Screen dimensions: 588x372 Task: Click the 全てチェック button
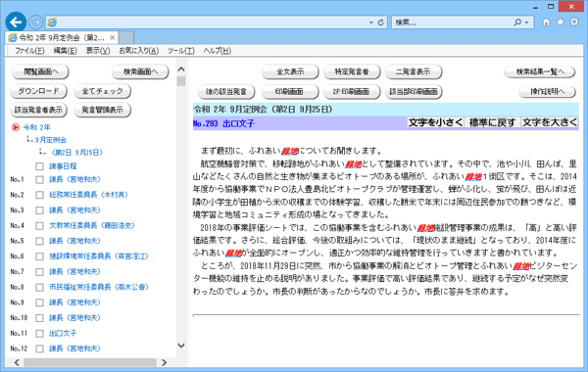click(x=102, y=91)
